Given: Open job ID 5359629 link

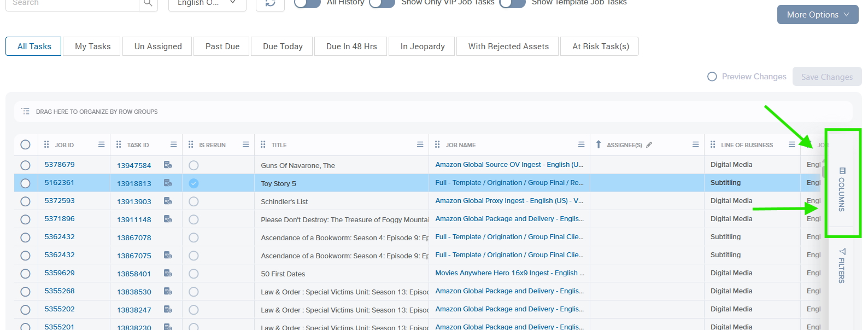Looking at the screenshot, I should pyautogui.click(x=60, y=273).
